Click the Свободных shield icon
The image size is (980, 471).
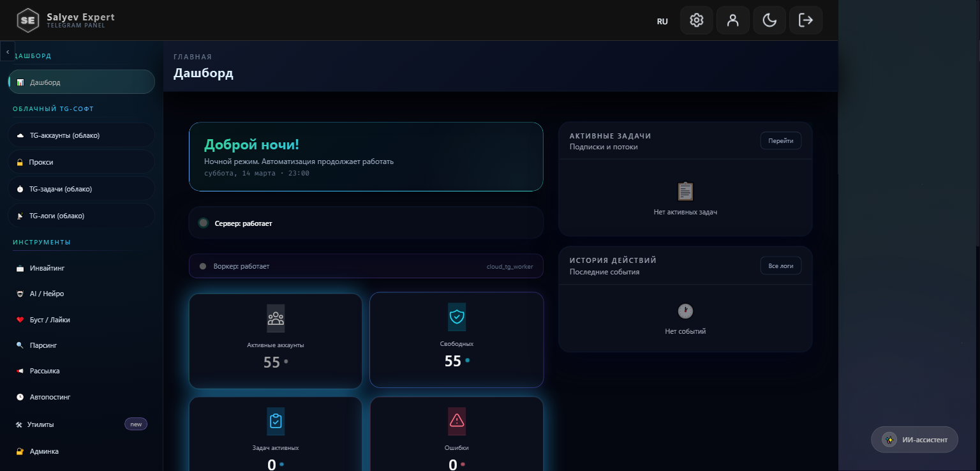tap(457, 317)
